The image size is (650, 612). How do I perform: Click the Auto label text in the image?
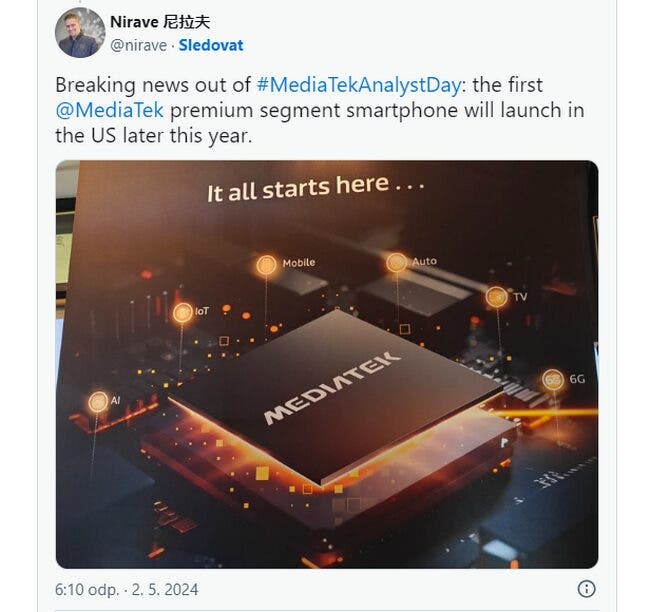tap(424, 261)
